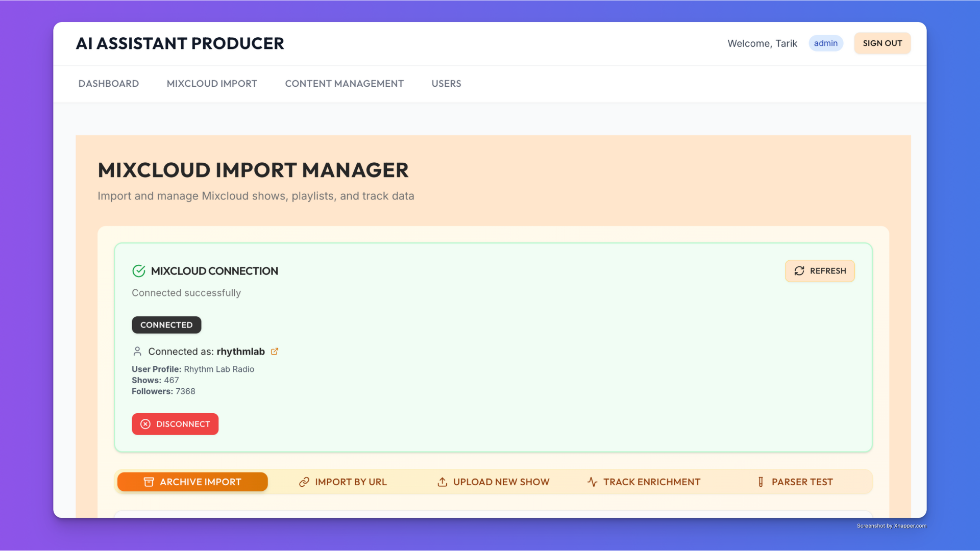Select the Mixcloud Import menu item
Viewport: 980px width, 551px height.
coord(212,84)
